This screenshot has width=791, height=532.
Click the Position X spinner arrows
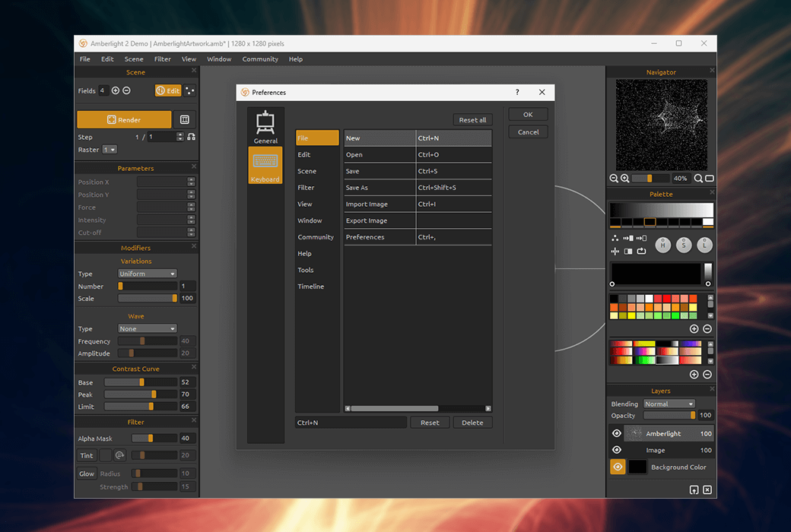pyautogui.click(x=191, y=182)
